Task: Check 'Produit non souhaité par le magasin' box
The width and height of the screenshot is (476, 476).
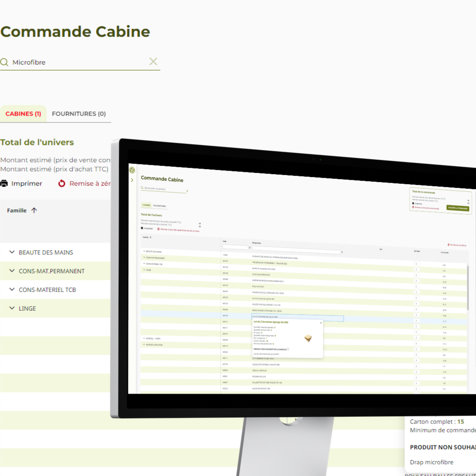Action: point(288,349)
